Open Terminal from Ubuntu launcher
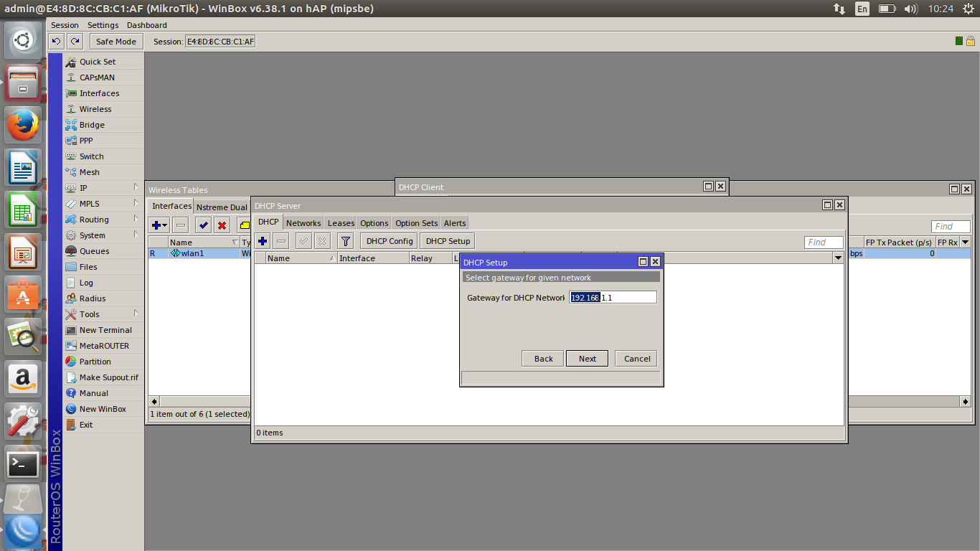This screenshot has width=980, height=551. coord(23,465)
